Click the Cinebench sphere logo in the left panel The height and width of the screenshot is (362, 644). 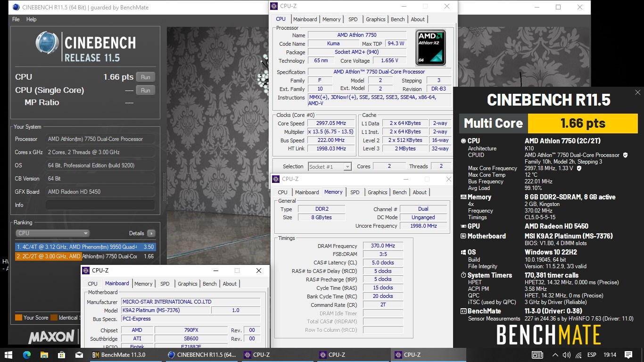(x=47, y=43)
